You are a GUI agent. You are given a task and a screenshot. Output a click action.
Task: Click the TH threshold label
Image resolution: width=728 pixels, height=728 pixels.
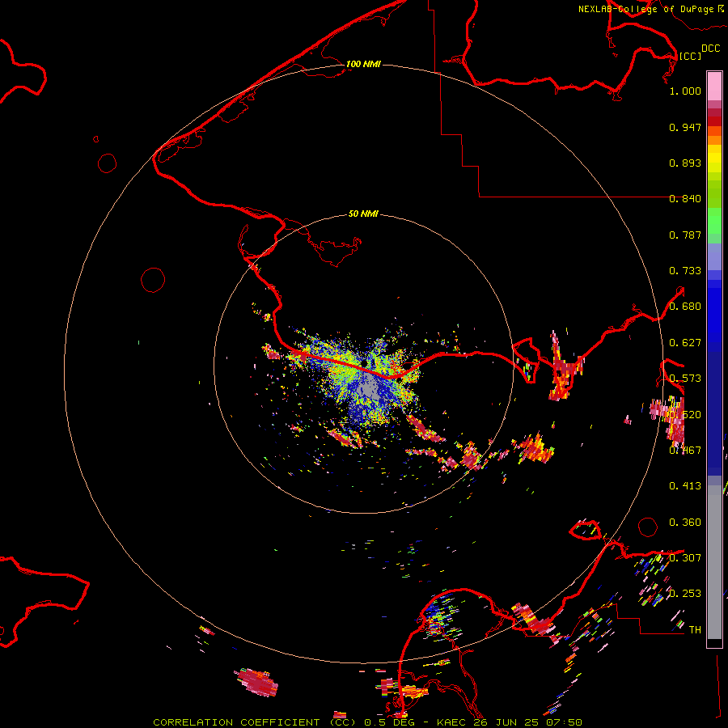(x=695, y=630)
